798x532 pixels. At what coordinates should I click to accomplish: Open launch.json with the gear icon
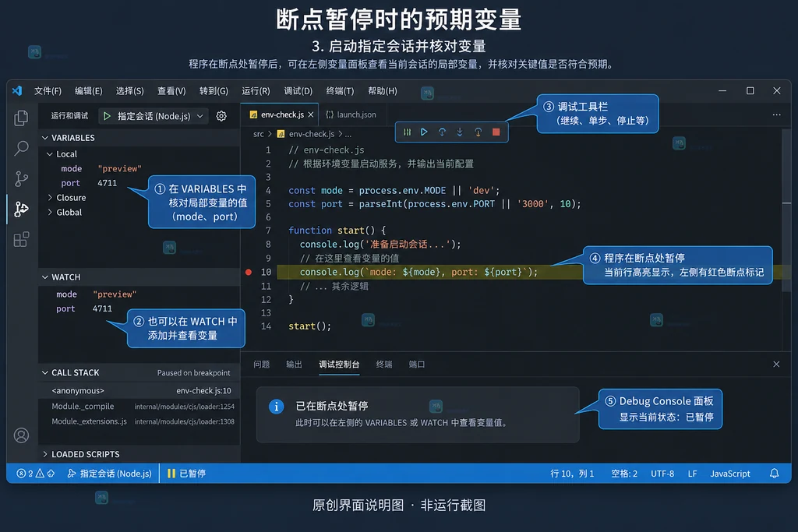click(x=221, y=116)
